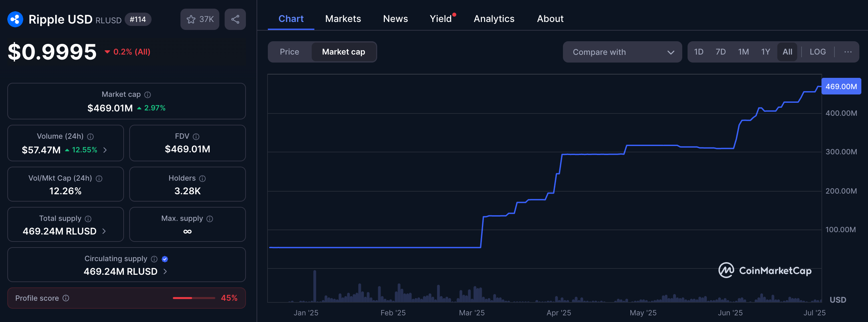Expand Volume (24h) details chevron
Image resolution: width=868 pixels, height=322 pixels.
click(105, 150)
